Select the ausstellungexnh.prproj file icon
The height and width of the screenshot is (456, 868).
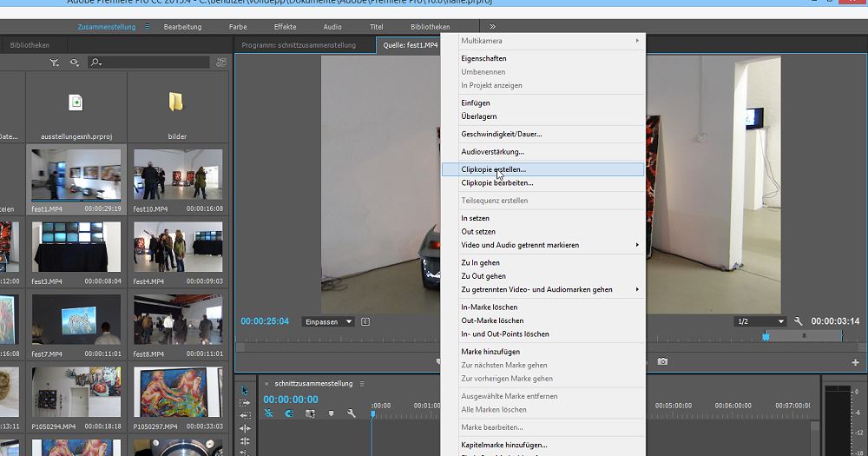76,102
